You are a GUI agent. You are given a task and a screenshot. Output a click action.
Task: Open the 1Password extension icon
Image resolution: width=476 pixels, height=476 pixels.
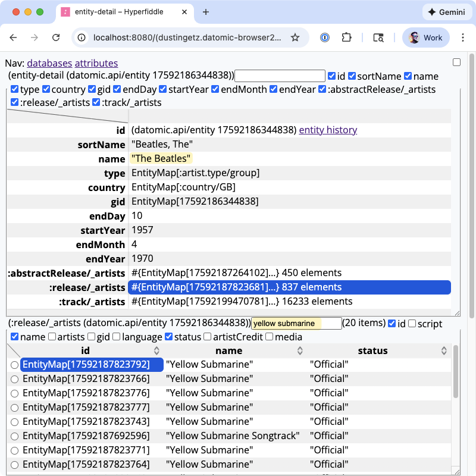pos(324,37)
